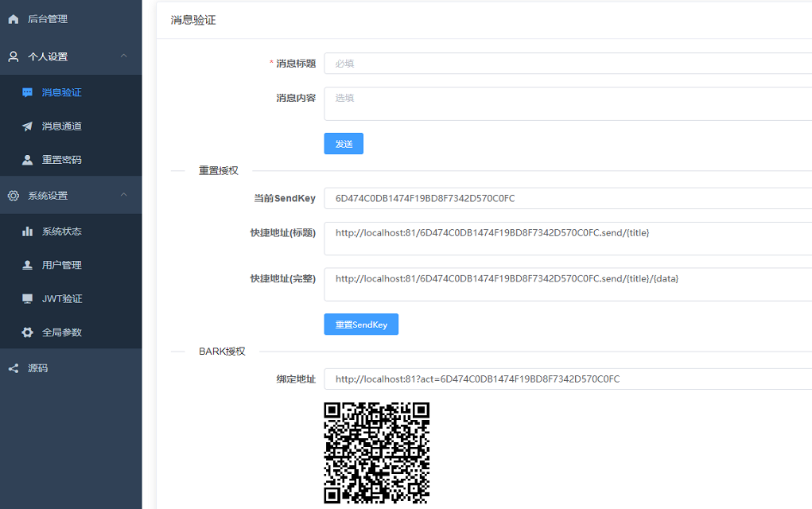Open the 全局参数 menu item
The width and height of the screenshot is (812, 509).
tap(62, 332)
